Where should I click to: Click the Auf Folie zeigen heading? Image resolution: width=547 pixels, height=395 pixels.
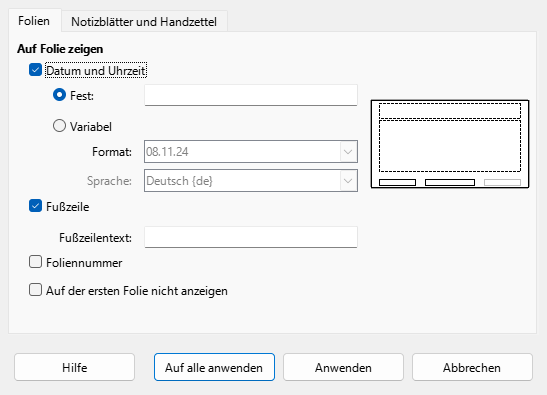60,49
